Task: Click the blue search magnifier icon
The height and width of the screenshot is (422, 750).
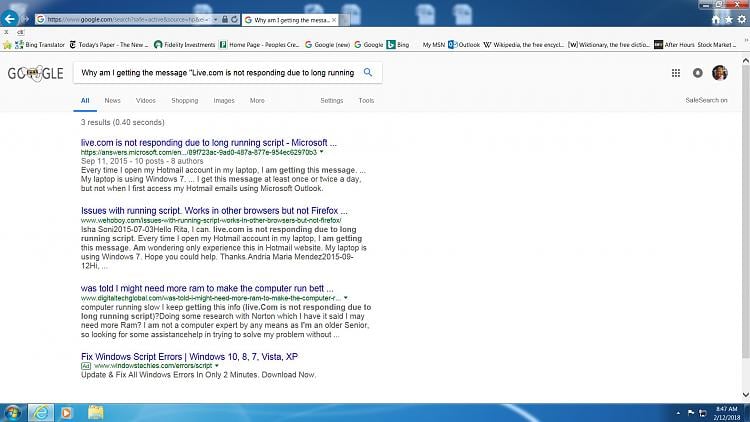Action: click(368, 72)
